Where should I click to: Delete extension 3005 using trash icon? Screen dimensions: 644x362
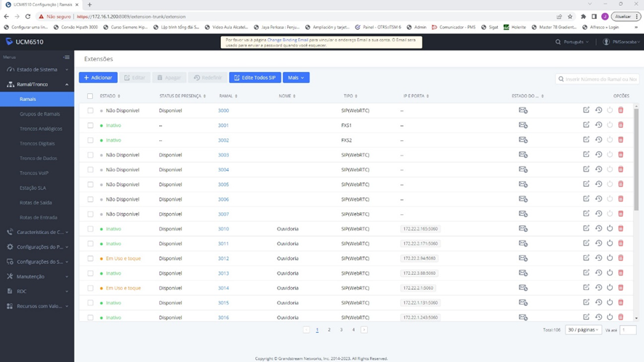click(621, 185)
